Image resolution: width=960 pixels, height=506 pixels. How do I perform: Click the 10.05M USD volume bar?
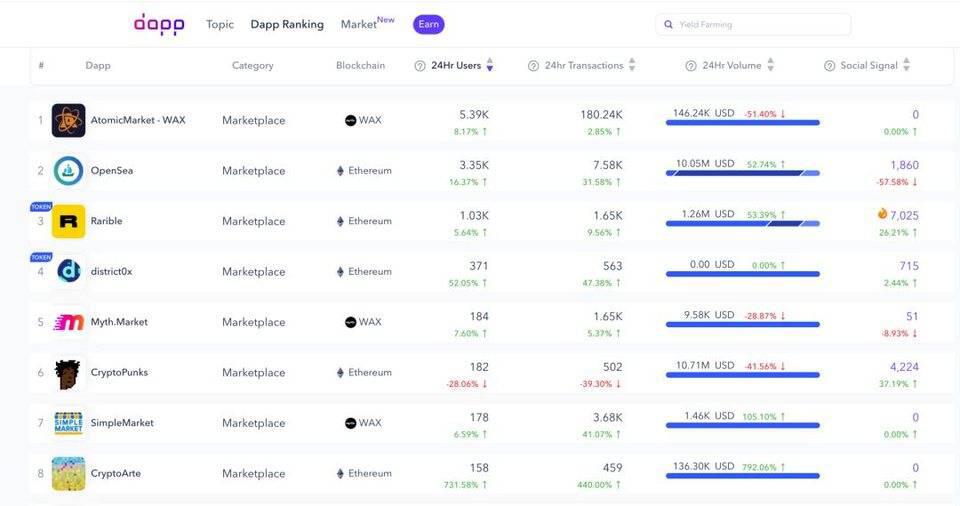point(743,173)
